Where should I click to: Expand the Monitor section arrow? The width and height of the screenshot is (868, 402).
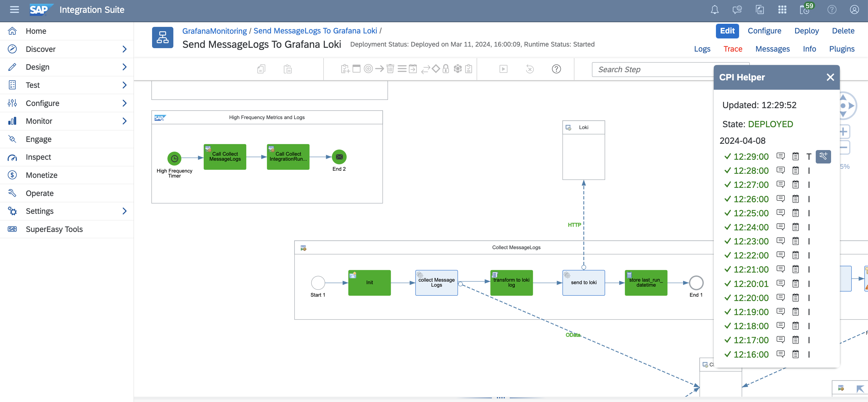(x=124, y=121)
